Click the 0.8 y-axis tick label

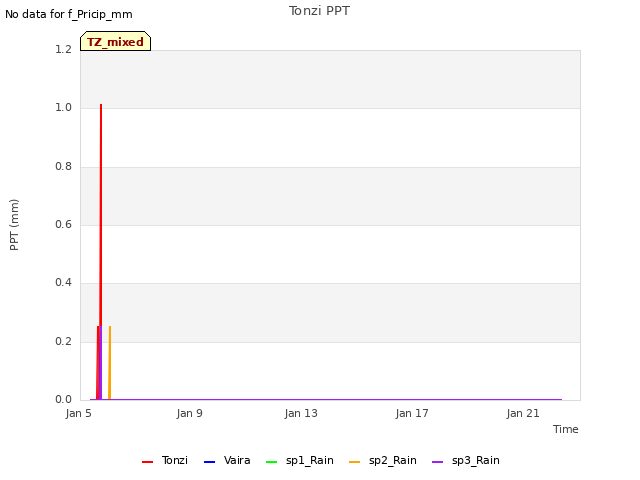coord(63,167)
